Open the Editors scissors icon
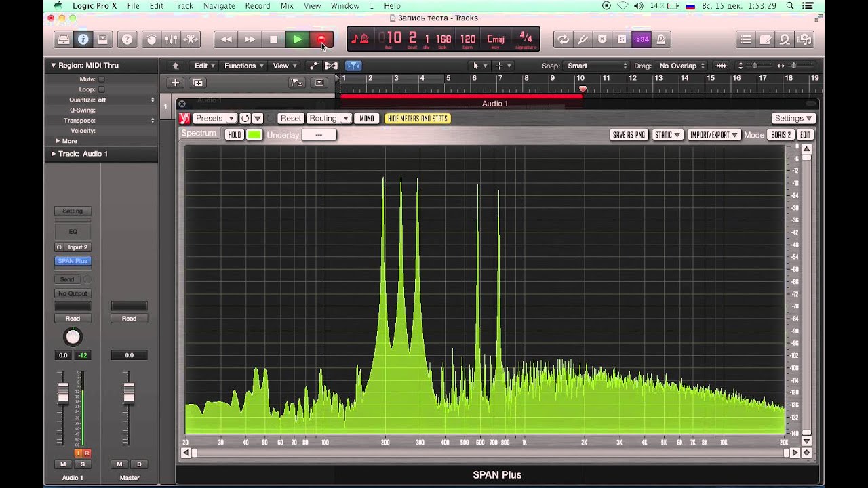 click(191, 39)
